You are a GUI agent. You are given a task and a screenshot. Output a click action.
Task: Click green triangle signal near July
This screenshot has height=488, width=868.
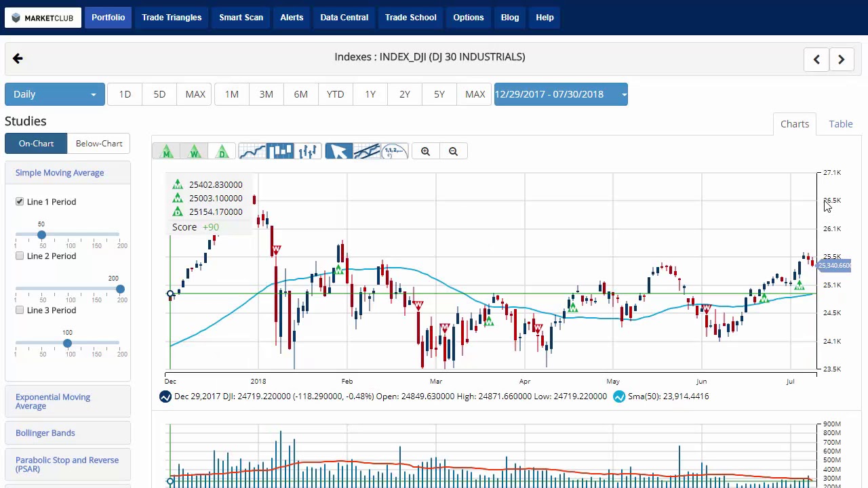800,285
